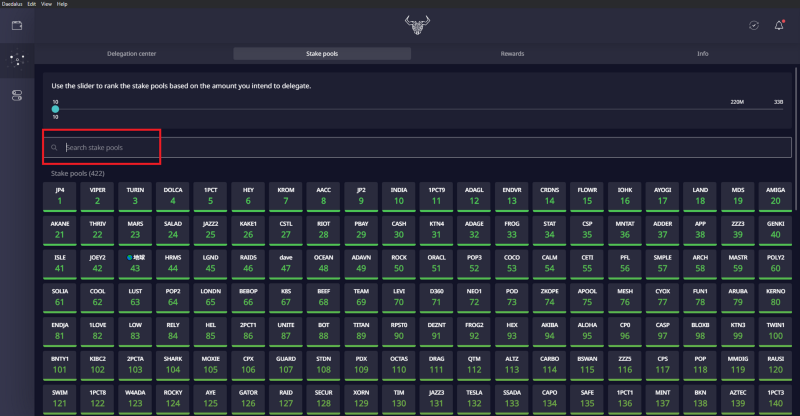This screenshot has width=800, height=416.
Task: Open the ENDVR stake pool tile
Action: [512, 197]
